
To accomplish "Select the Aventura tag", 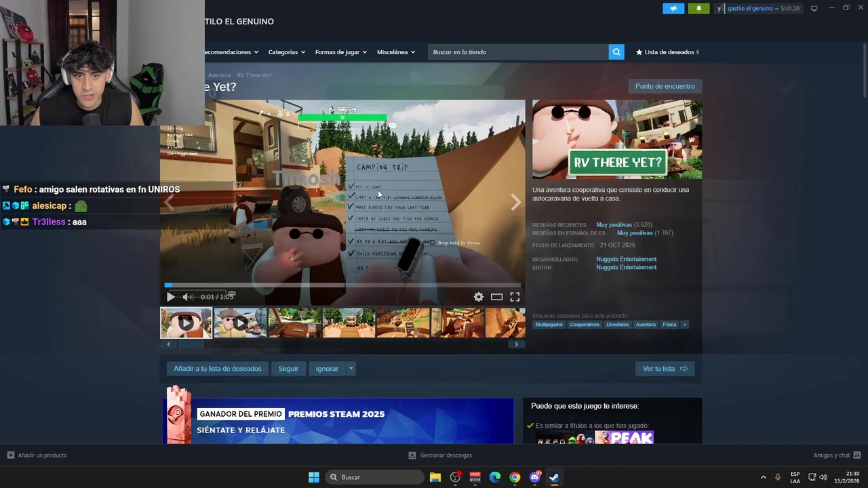I will tap(646, 325).
